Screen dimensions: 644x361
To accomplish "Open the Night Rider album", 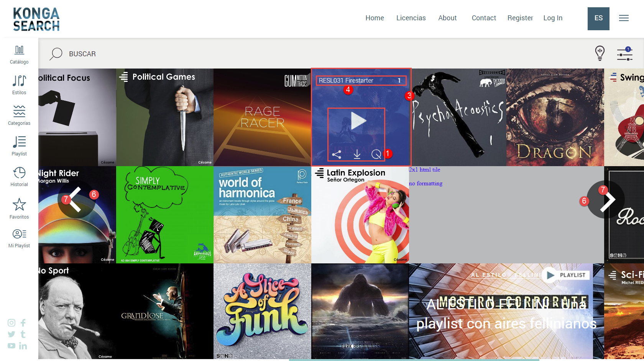I will [x=77, y=215].
